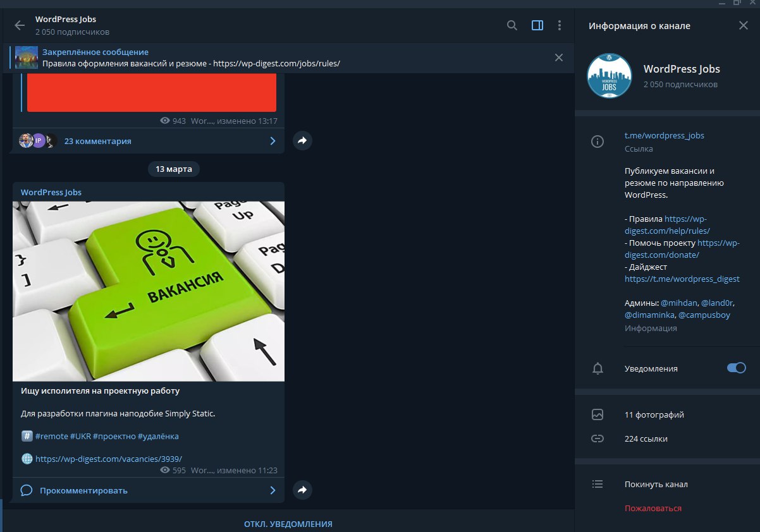
Task: Open comments via chevron beside Прокомментировать
Action: [x=273, y=490]
